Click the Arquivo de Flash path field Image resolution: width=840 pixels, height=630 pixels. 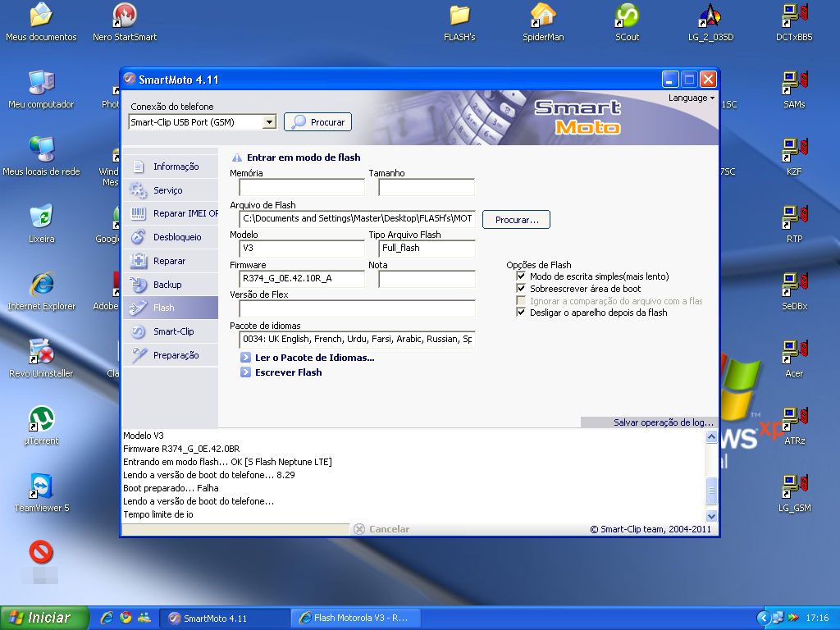pyautogui.click(x=357, y=218)
